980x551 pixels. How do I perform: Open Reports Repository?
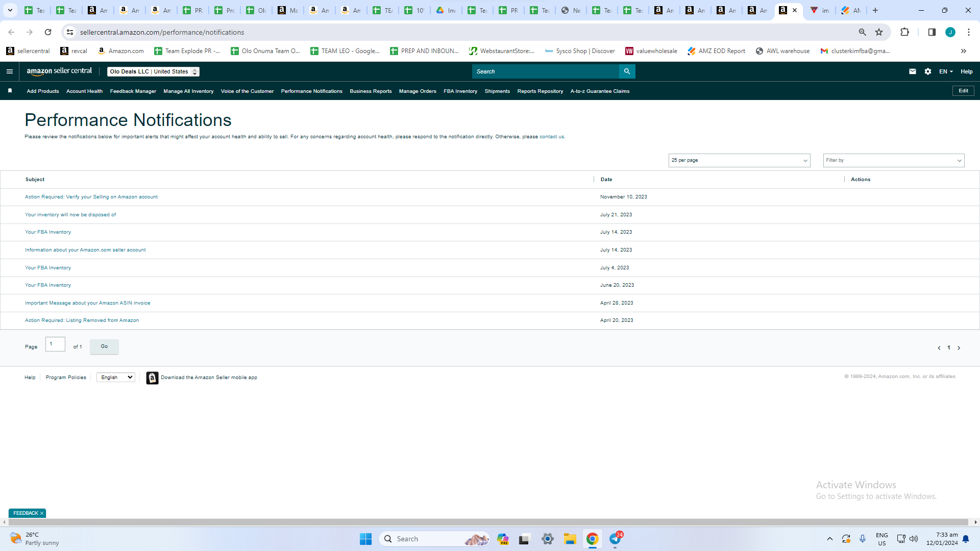(540, 91)
